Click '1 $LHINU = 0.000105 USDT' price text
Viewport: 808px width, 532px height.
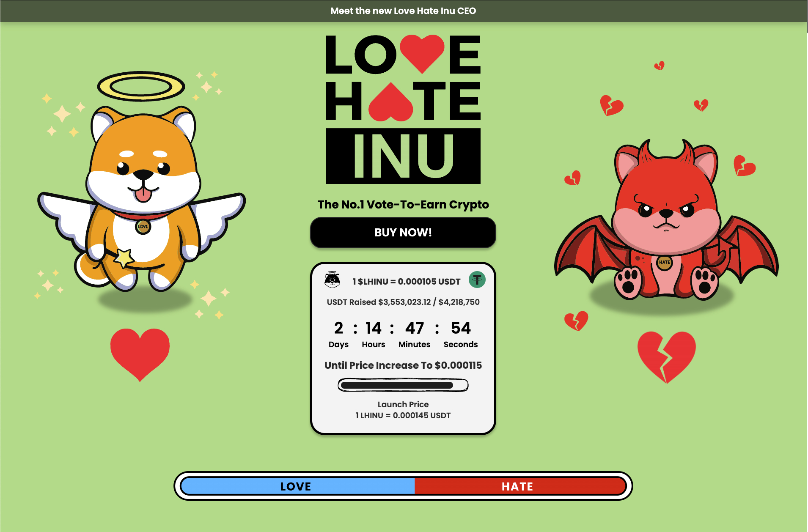coord(406,282)
